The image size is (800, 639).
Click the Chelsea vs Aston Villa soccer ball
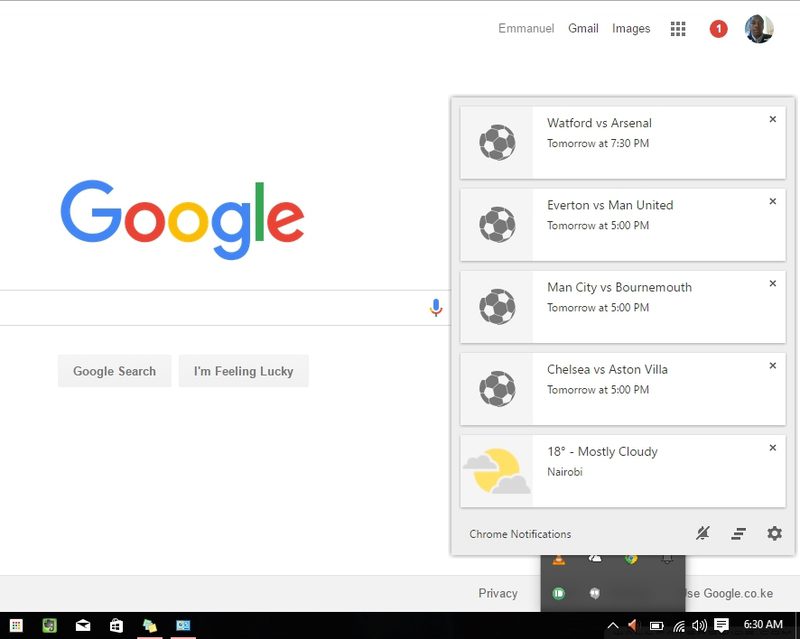coord(497,389)
